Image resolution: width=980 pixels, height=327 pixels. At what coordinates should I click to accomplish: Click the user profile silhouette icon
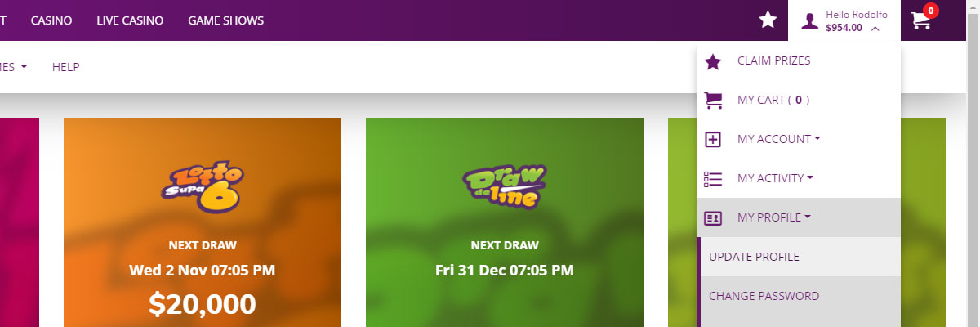(x=809, y=21)
